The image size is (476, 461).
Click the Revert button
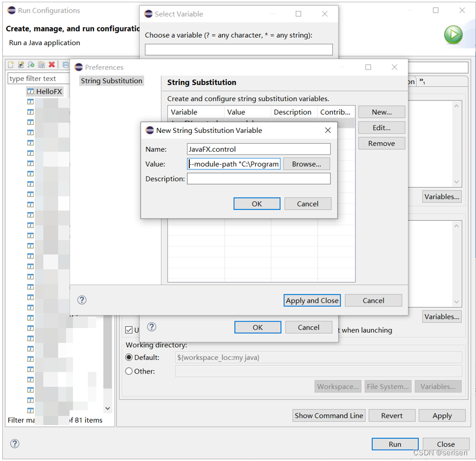[392, 415]
